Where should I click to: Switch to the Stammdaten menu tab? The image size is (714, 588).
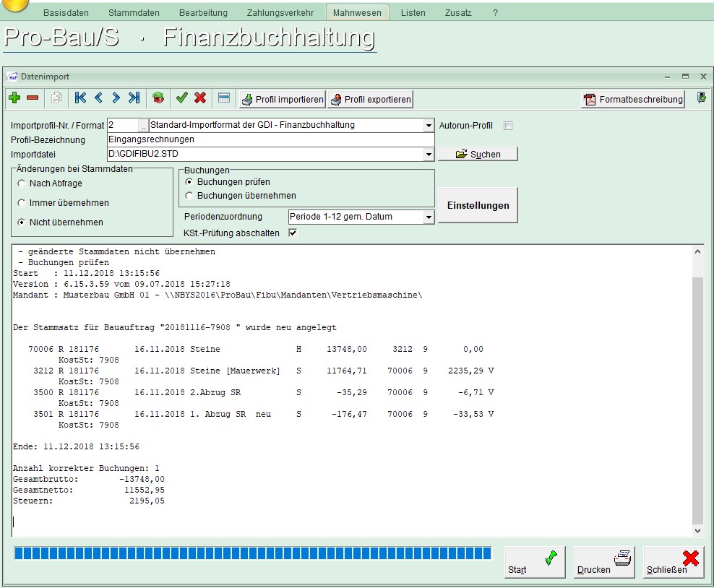click(134, 13)
